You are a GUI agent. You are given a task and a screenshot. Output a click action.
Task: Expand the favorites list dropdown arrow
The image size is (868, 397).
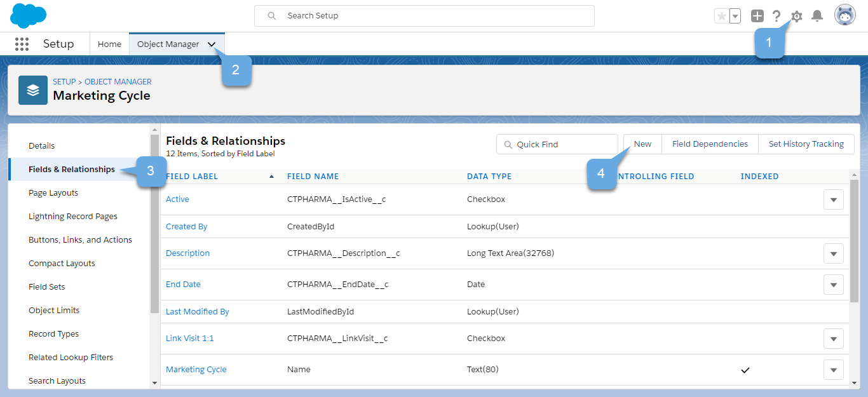point(735,17)
